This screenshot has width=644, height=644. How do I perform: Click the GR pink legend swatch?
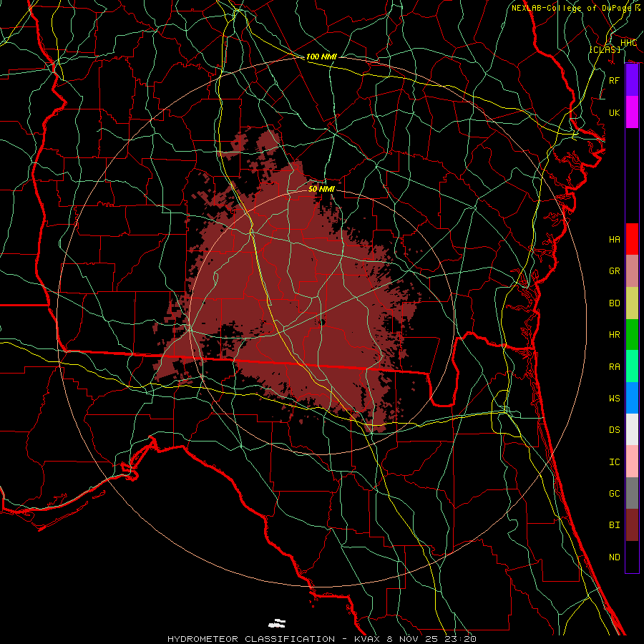pyautogui.click(x=632, y=271)
